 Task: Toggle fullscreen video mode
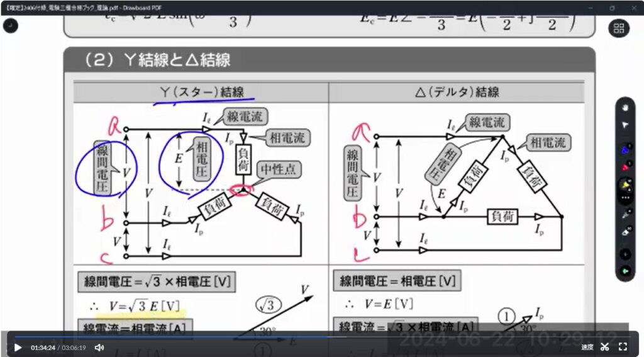point(623,347)
